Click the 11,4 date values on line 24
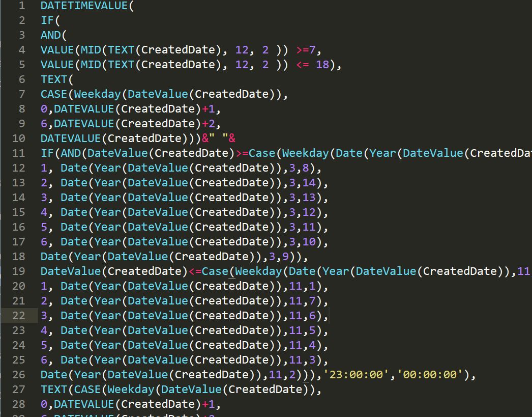This screenshot has width=532, height=417. (303, 345)
